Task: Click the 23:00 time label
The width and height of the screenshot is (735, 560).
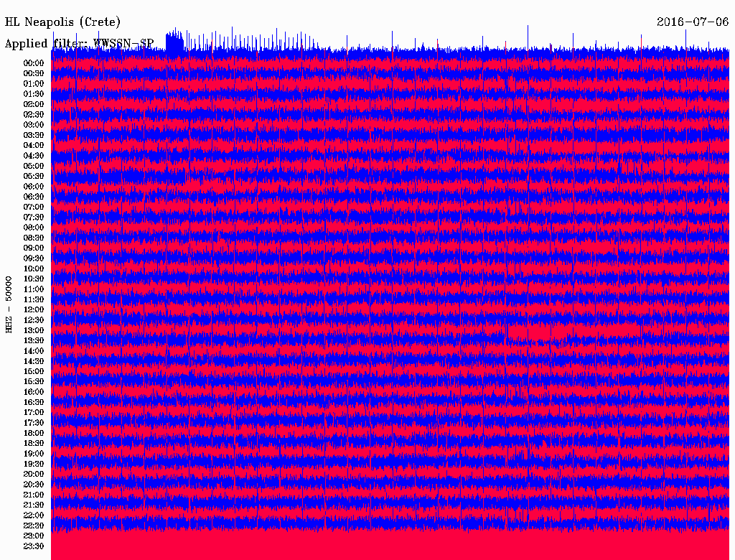Action: point(34,536)
